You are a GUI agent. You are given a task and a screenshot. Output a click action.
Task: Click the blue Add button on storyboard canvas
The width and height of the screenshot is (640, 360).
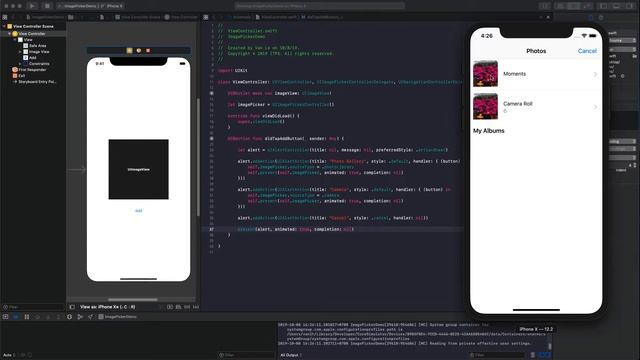point(138,211)
